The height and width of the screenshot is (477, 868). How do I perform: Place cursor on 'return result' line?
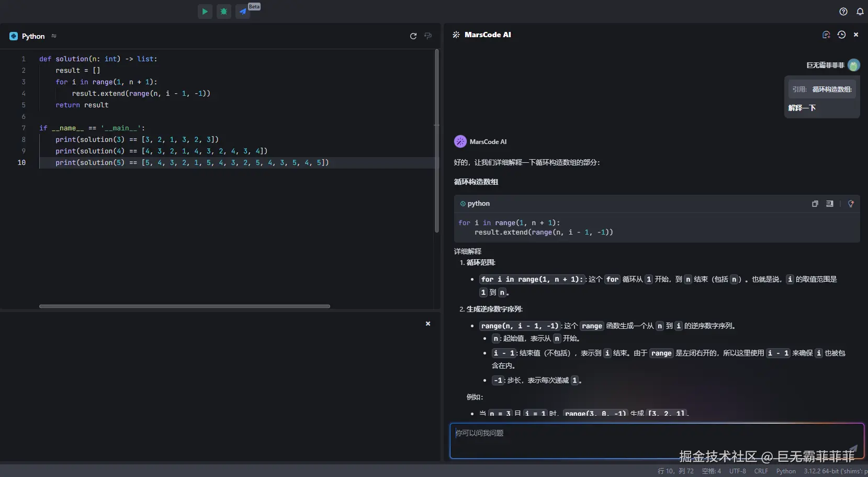point(82,105)
